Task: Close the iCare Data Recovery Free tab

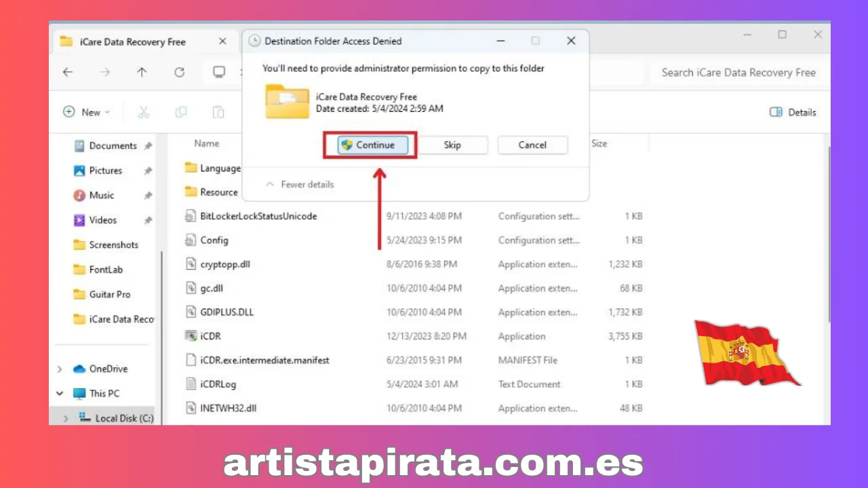Action: [x=222, y=41]
